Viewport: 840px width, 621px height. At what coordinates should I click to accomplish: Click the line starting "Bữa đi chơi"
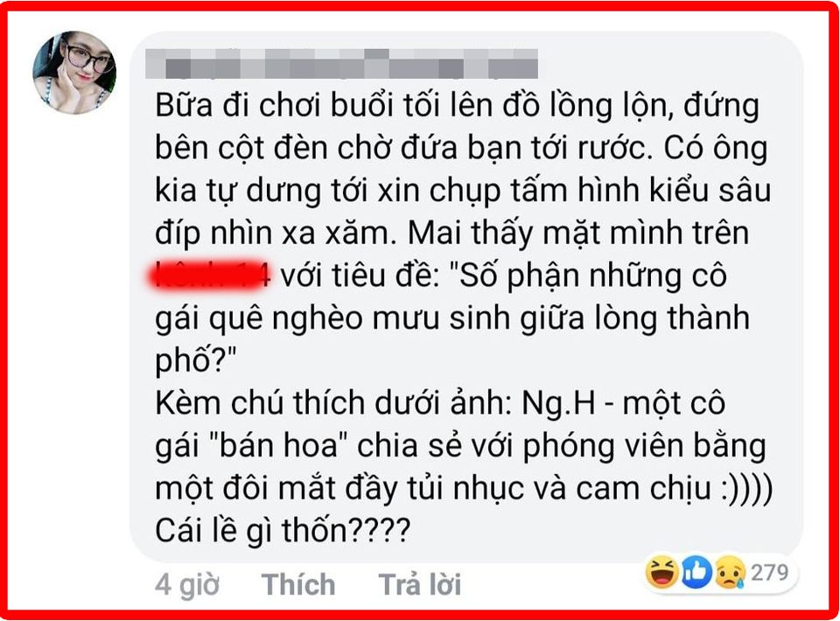[x=457, y=107]
